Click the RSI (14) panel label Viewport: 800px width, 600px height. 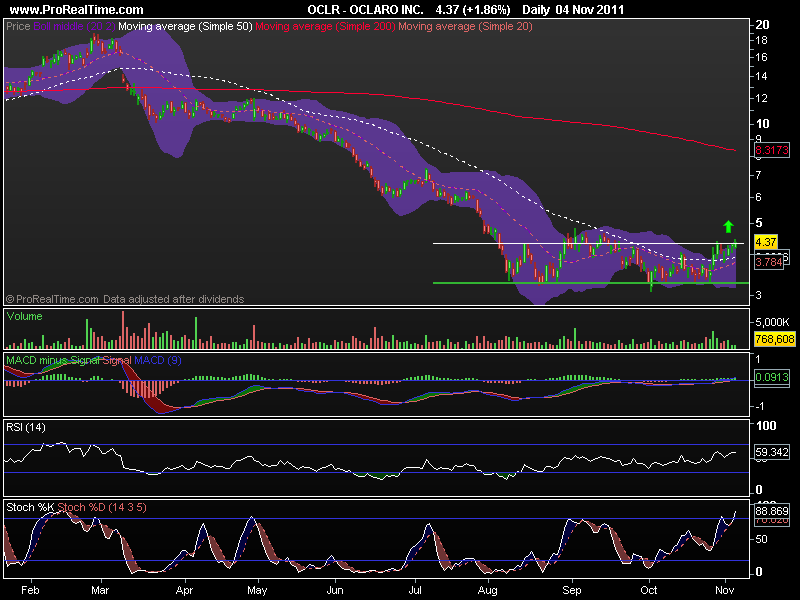click(x=26, y=428)
